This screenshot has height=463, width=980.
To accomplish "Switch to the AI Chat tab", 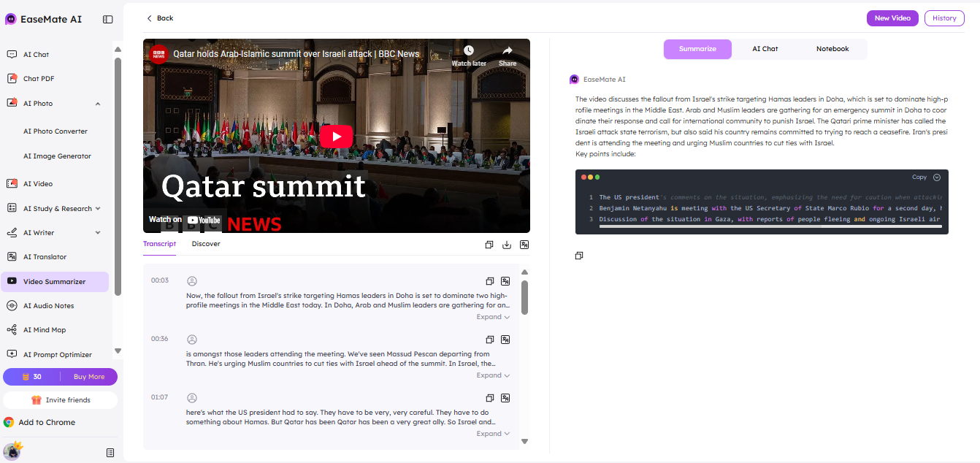I will pos(765,49).
